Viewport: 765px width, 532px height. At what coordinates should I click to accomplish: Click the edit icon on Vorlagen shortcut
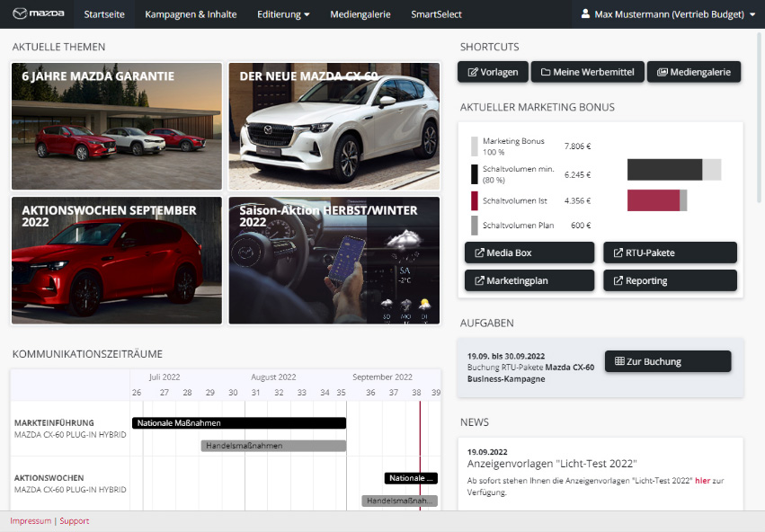(473, 72)
